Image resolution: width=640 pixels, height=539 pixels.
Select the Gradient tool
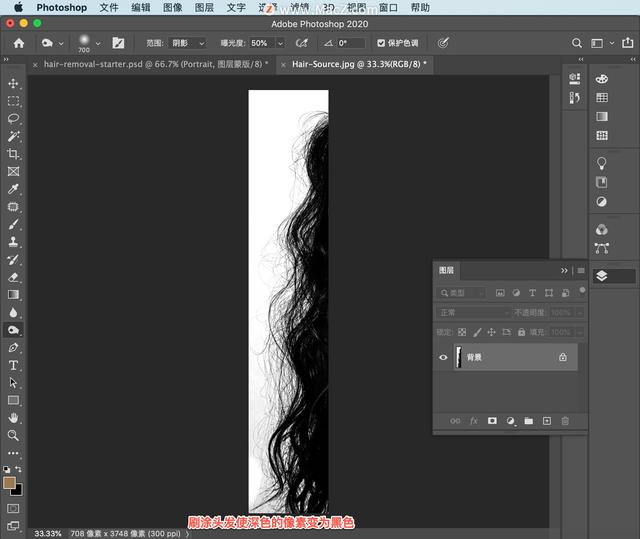(x=13, y=295)
